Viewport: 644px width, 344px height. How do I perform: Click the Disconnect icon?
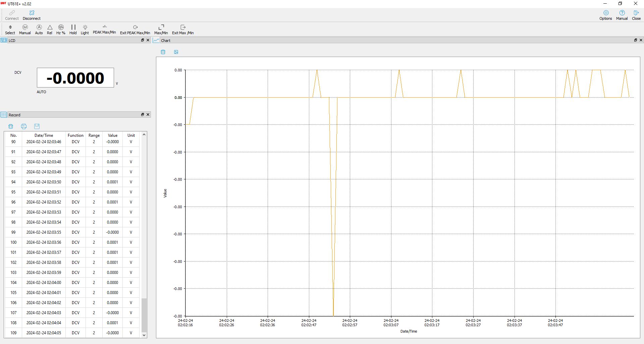[32, 13]
